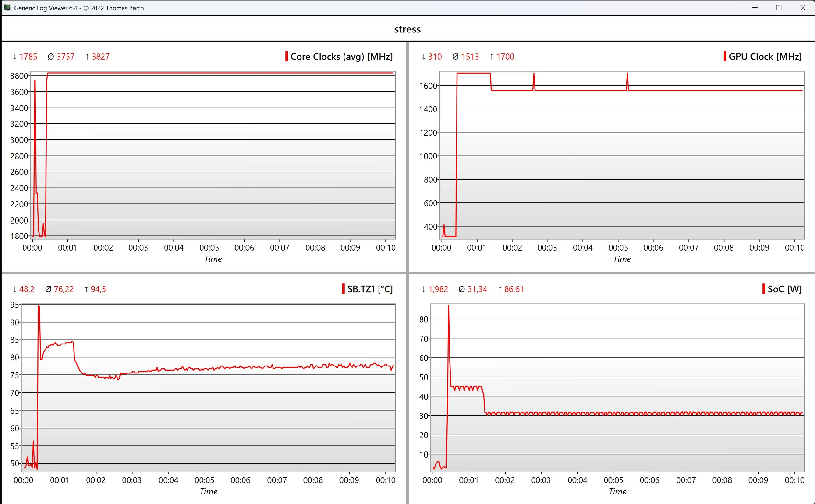Viewport: 815px width, 504px height.
Task: Maximize the Generic Log Viewer window
Action: (778, 8)
